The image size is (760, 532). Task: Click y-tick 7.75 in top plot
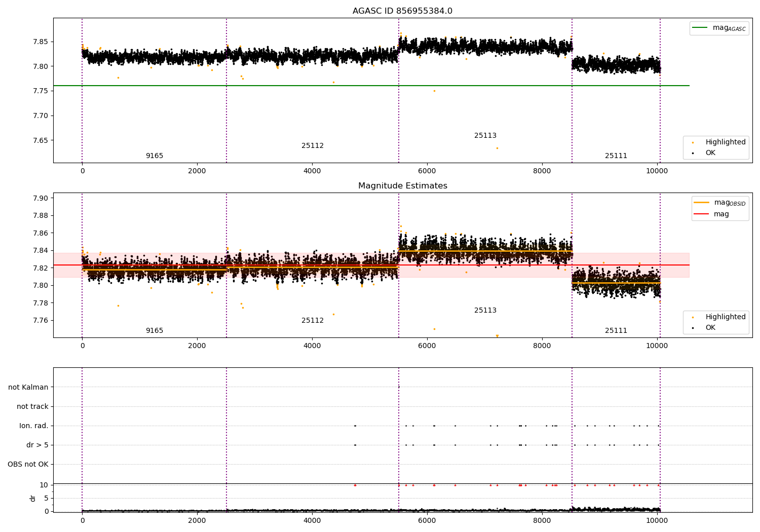[41, 91]
